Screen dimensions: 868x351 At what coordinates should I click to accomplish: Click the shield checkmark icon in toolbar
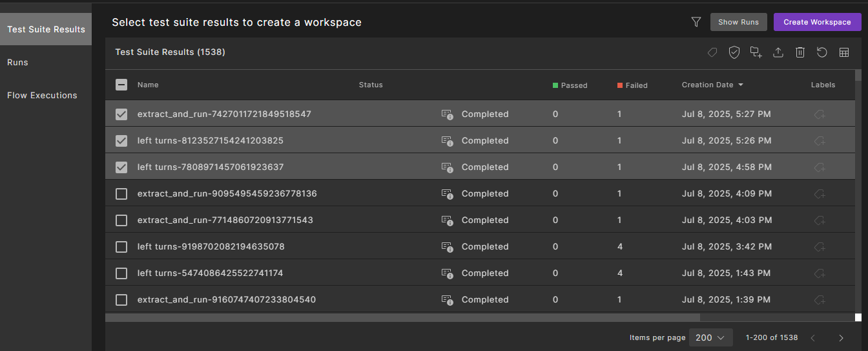point(734,52)
